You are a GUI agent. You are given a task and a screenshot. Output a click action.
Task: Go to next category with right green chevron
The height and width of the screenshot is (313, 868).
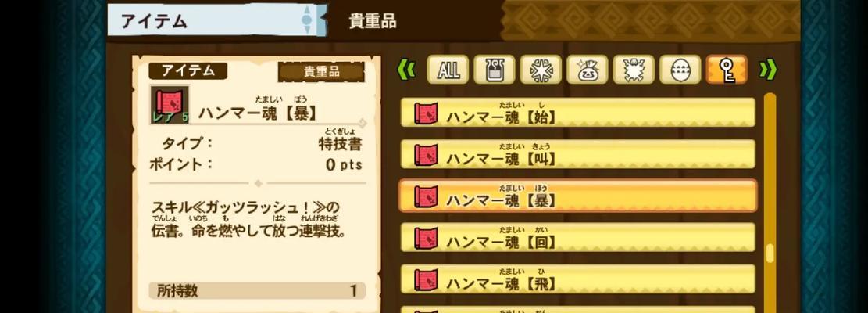(768, 70)
